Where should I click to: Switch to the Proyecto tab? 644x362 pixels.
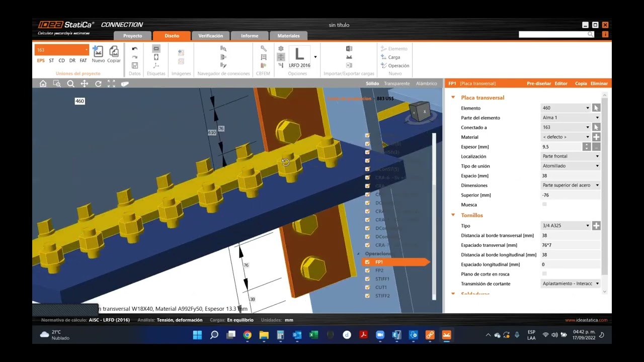tap(133, 36)
